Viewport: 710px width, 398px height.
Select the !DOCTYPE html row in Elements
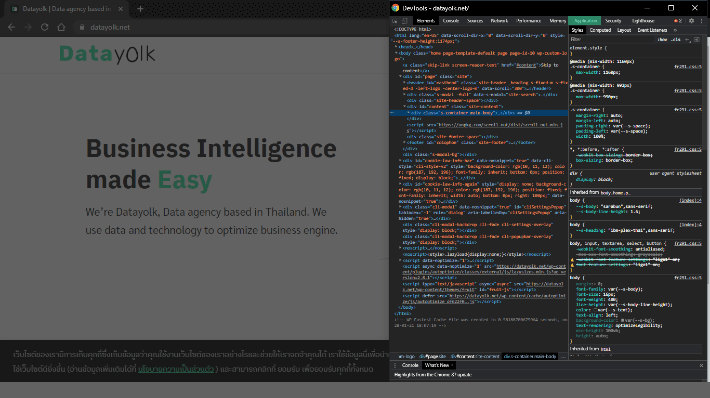coord(413,29)
